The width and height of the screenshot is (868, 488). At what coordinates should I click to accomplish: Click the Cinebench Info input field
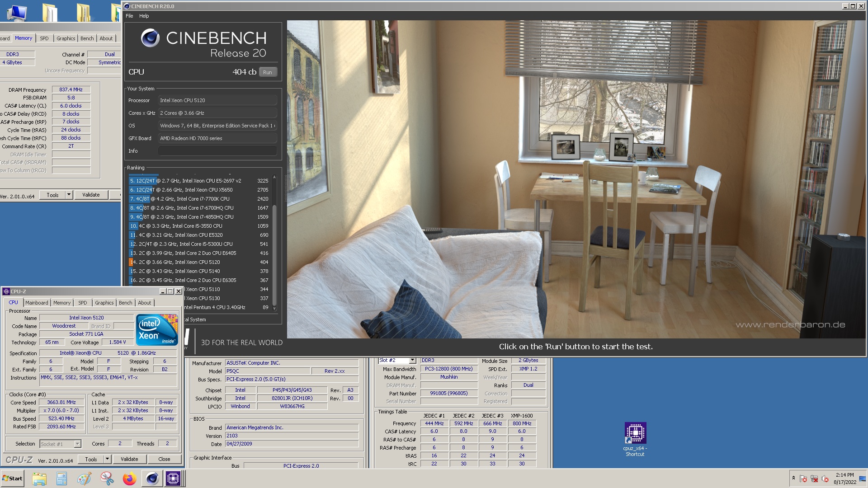[x=217, y=151]
